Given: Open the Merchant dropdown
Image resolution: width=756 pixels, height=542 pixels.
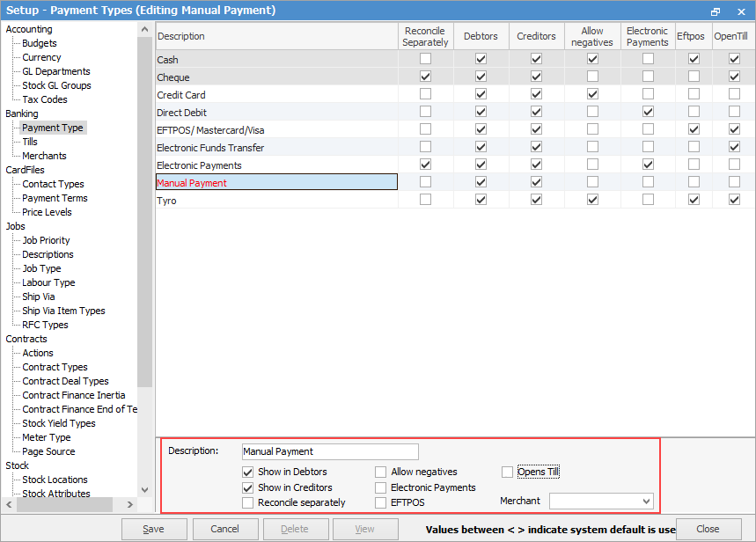Looking at the screenshot, I should [x=647, y=501].
